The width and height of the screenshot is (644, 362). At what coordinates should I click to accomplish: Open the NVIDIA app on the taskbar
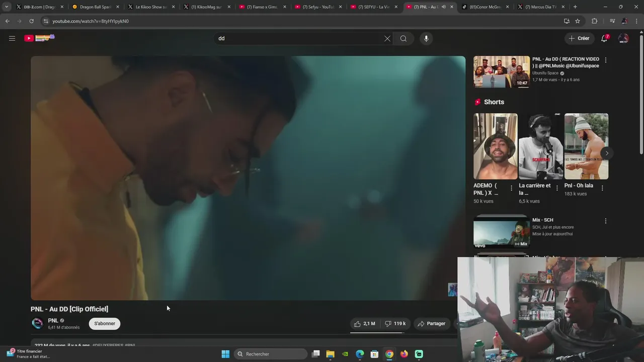(345, 354)
